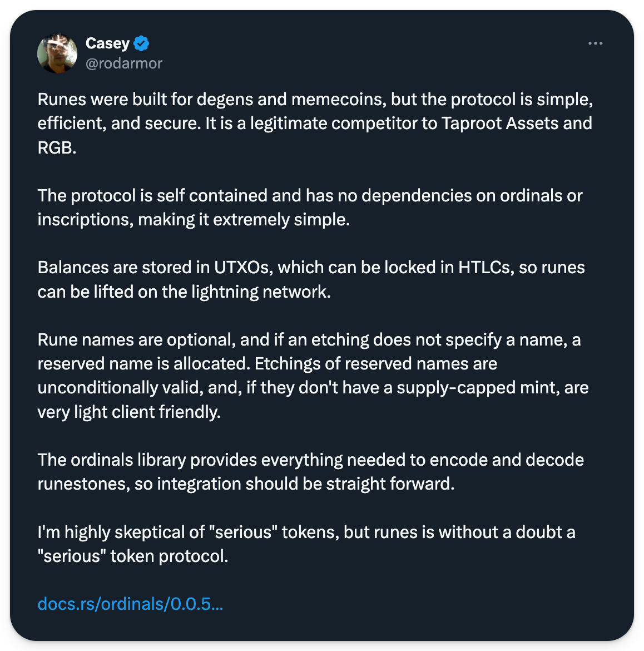Click the word "HTLCs" in the tweet
Screen dimensions: 644x651
(x=484, y=268)
